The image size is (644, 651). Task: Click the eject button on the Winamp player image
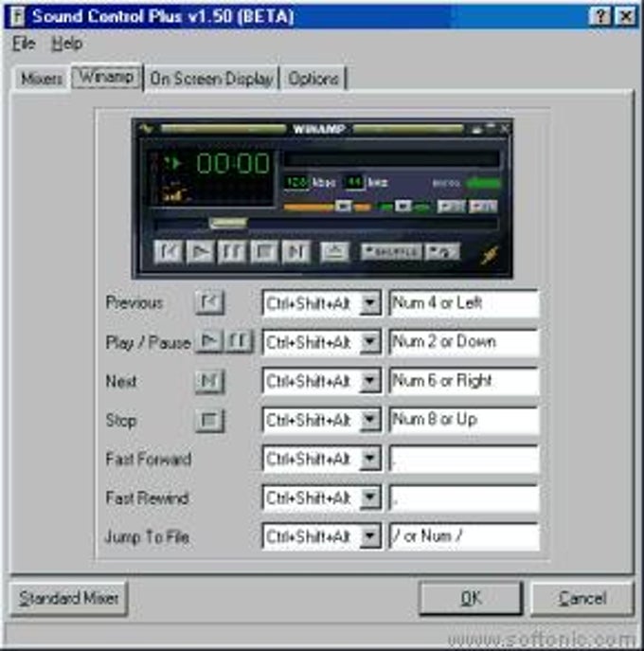334,252
